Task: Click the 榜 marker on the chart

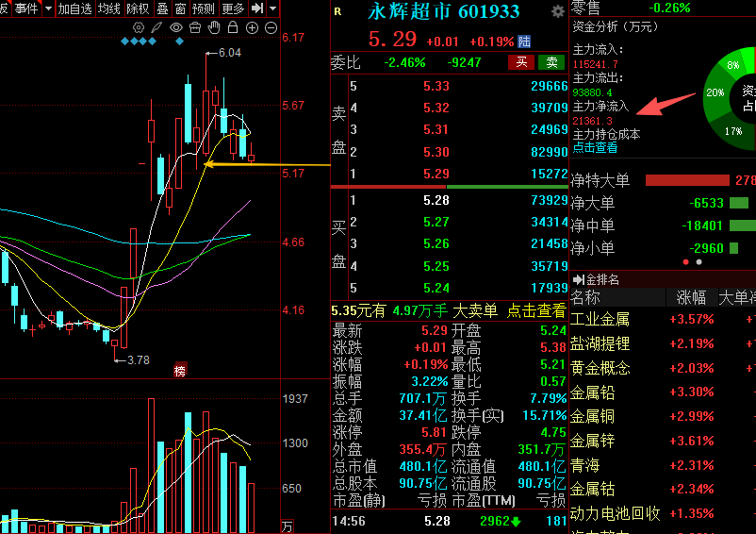Action: 180,371
